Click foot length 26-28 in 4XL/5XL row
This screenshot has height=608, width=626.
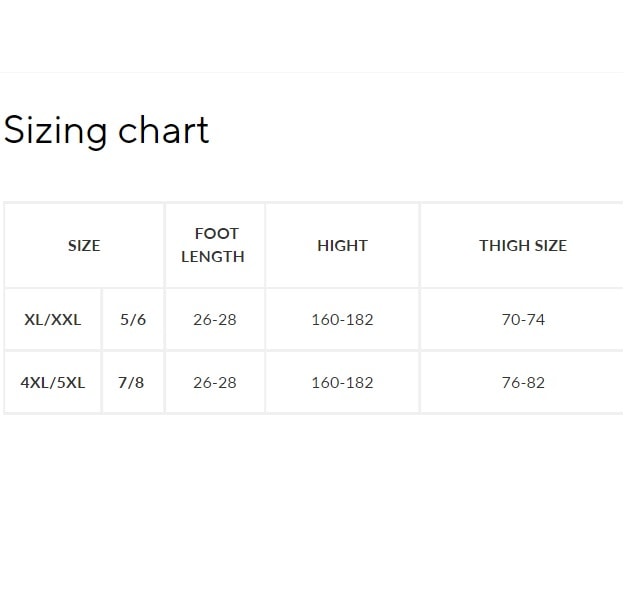(x=215, y=382)
